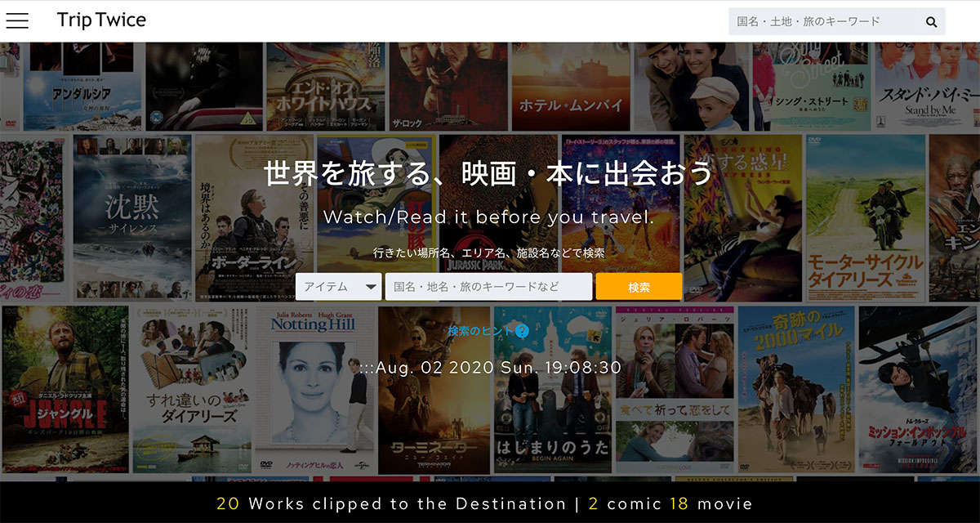Select the 沈黙 サイレンス poster

pos(131,218)
